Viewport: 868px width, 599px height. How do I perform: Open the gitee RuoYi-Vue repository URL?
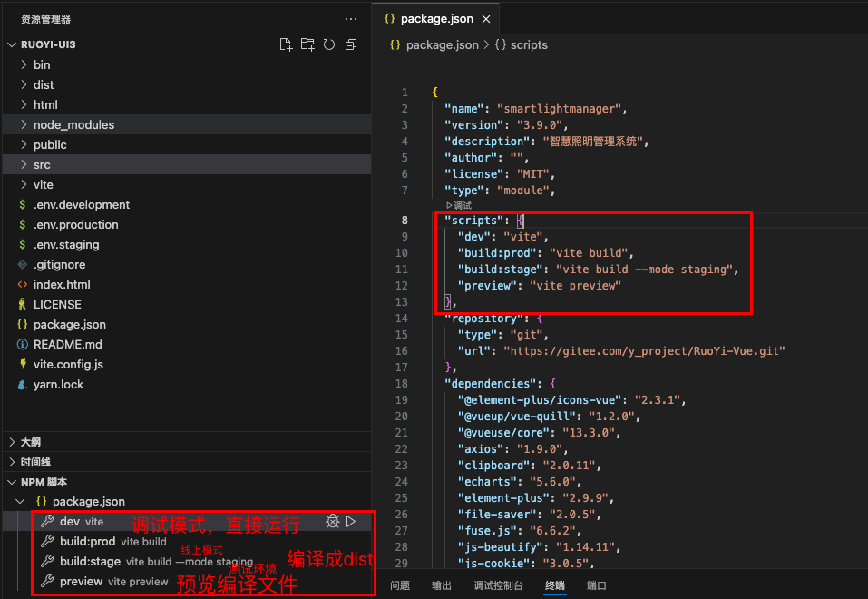644,351
